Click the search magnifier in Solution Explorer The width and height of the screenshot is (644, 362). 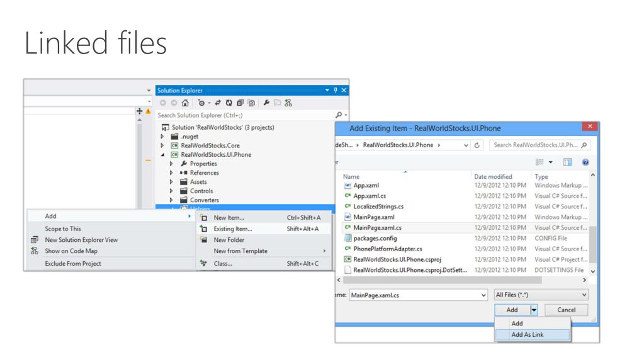339,115
